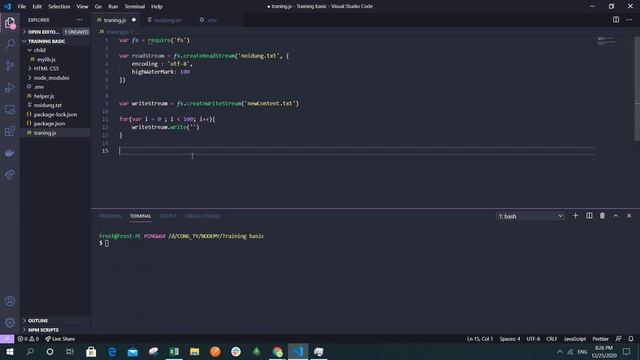Viewport: 640px width, 360px height.
Task: Split the editor to the right
Action: click(616, 19)
